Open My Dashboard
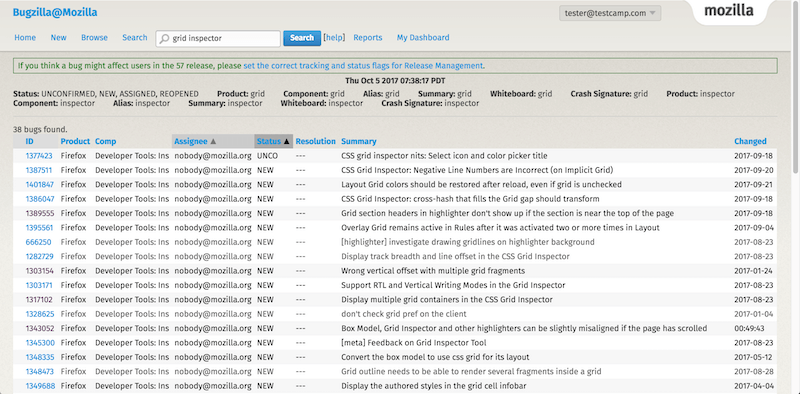Viewport: 800px width, 394px height. click(423, 37)
